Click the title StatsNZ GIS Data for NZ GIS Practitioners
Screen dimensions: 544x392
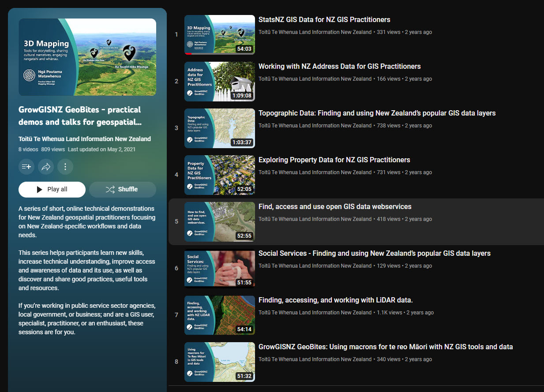point(324,20)
